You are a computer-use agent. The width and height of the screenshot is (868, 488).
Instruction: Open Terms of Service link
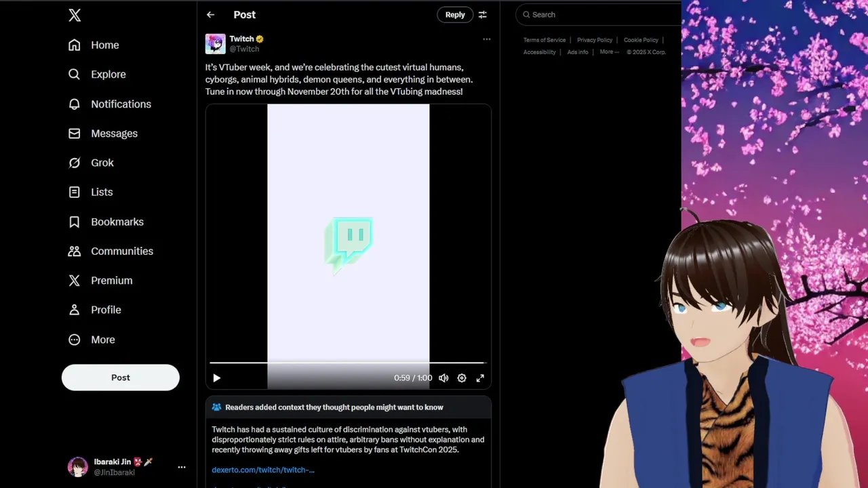coord(545,40)
